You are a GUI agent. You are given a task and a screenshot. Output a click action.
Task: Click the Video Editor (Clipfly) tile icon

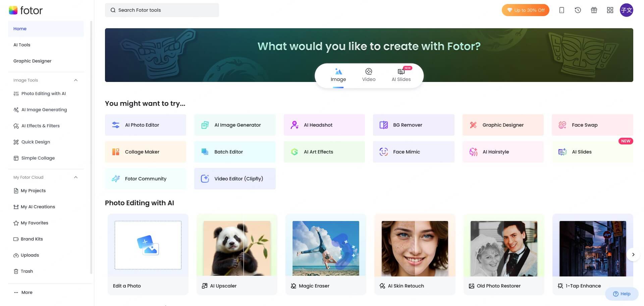point(205,179)
